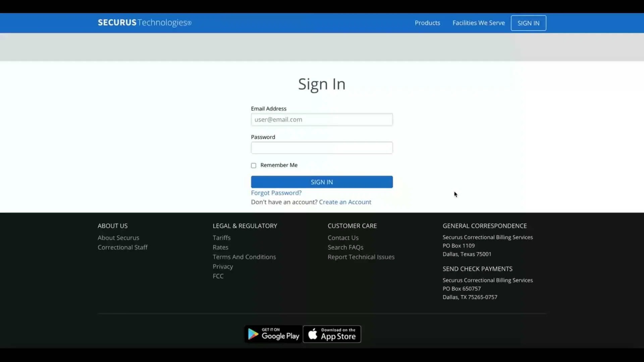
Task: Click the SIGN IN button in header
Action: pos(528,23)
